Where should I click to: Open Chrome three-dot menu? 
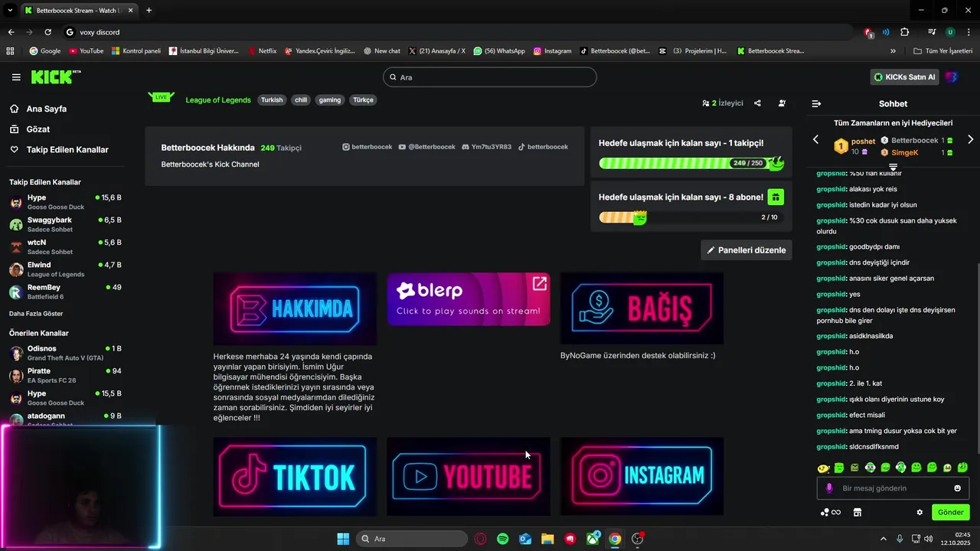pos(968,32)
